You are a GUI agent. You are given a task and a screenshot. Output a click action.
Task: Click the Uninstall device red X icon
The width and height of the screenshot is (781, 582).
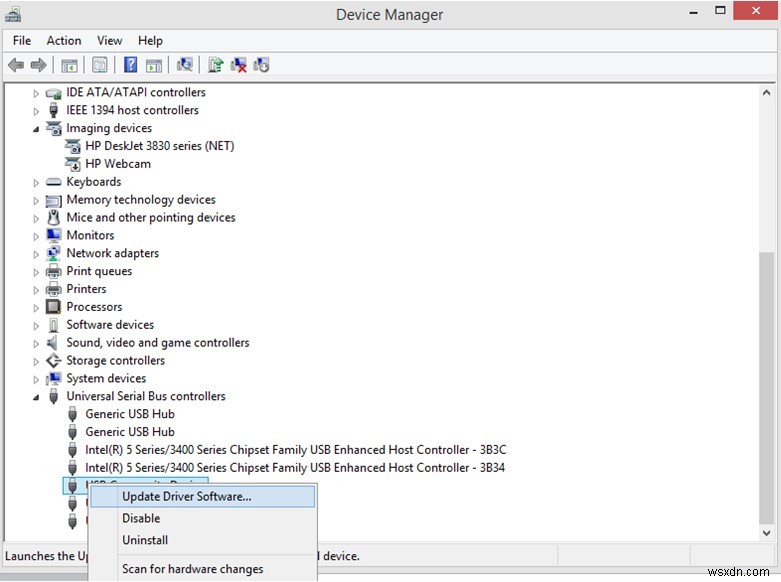tap(239, 65)
